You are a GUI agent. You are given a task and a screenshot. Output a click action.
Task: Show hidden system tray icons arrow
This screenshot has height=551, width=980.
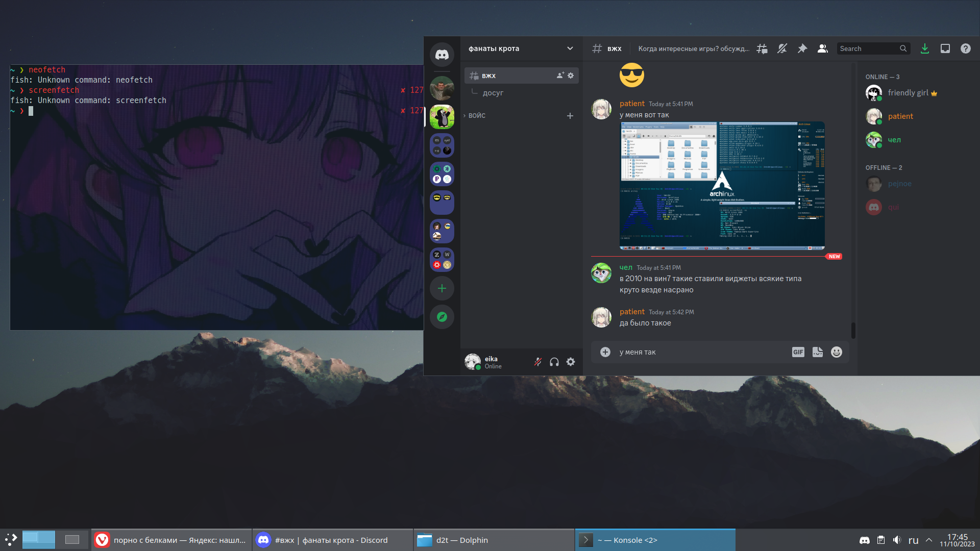[929, 540]
